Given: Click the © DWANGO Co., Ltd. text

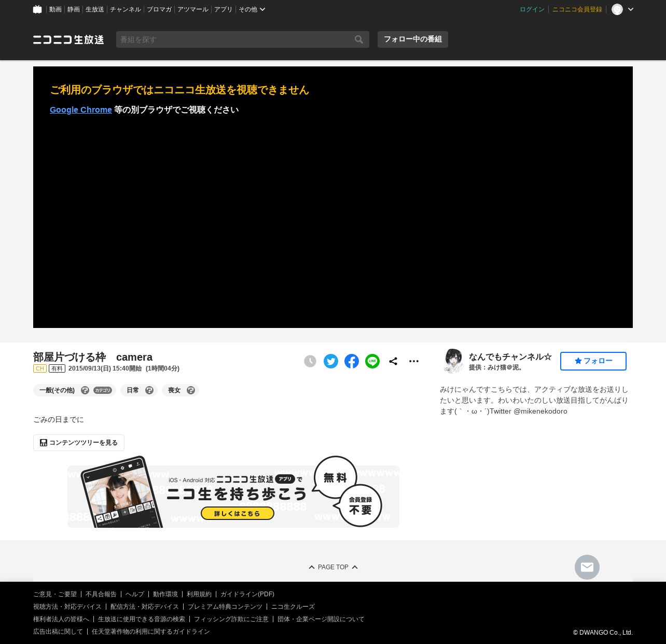Looking at the screenshot, I should pyautogui.click(x=603, y=633).
